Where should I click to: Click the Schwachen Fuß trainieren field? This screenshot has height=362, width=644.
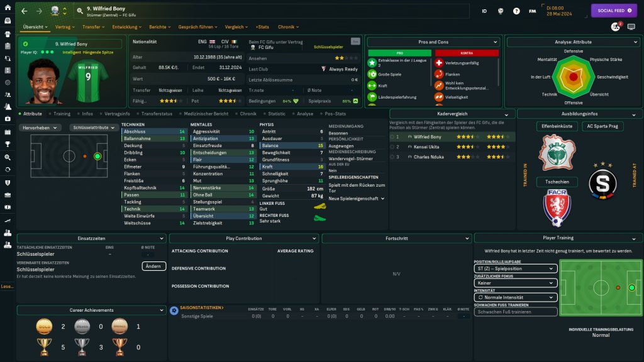[x=516, y=312]
